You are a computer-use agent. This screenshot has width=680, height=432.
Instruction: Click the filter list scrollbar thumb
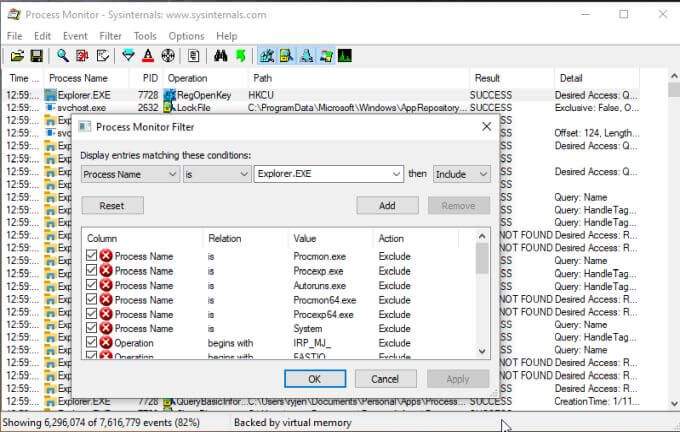pyautogui.click(x=482, y=259)
